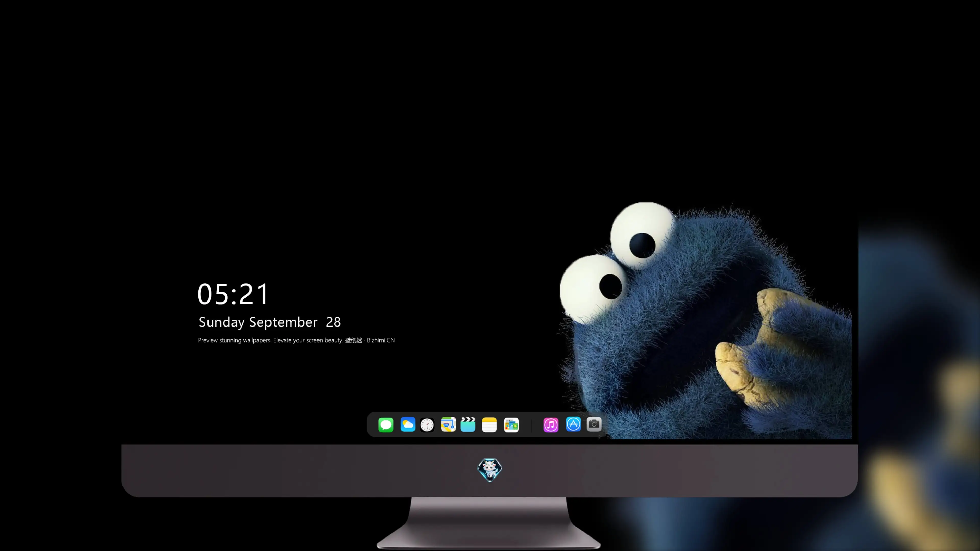This screenshot has width=980, height=551.
Task: Click the 05:21 clock display
Action: [233, 294]
